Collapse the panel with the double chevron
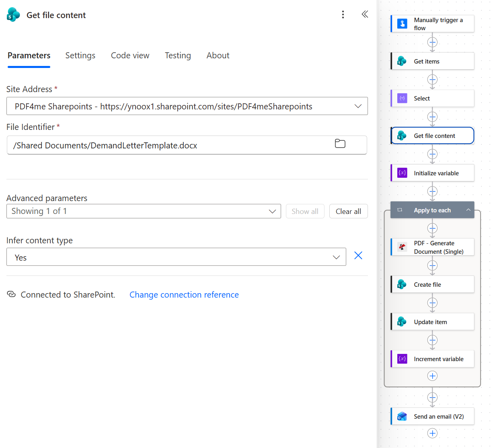 (x=365, y=14)
